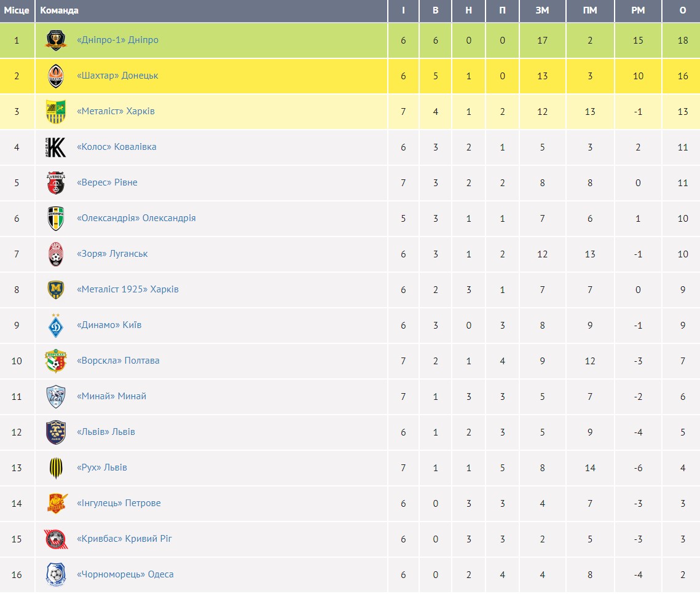This screenshot has height=594, width=700.
Task: Click the Shakhtar Donetsk club crest
Action: 56,76
